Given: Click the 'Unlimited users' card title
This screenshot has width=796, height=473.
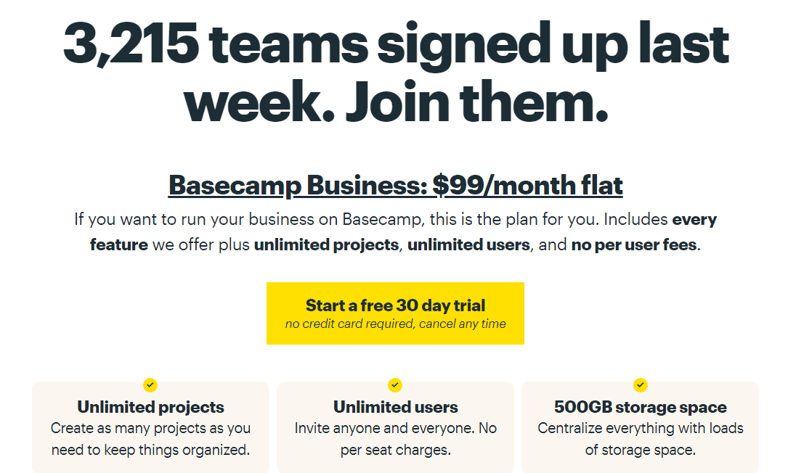Looking at the screenshot, I should pyautogui.click(x=395, y=407).
